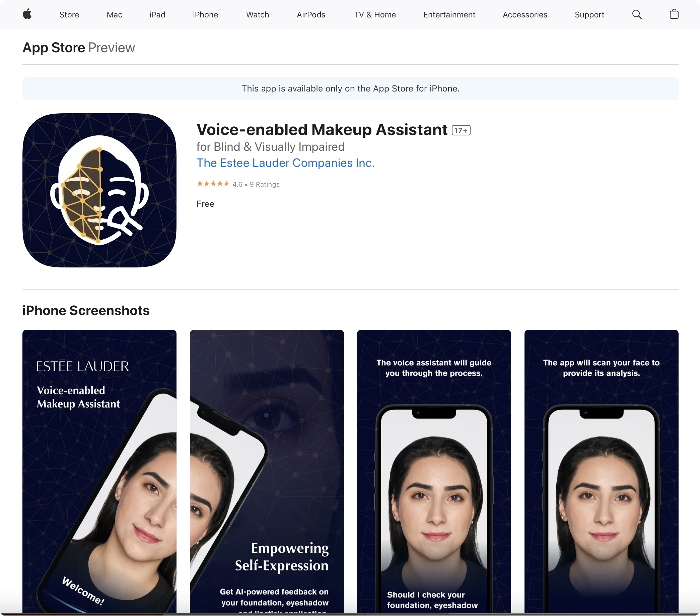Click the Makeup Assistant app icon
Screen dimensions: 700x616
click(x=99, y=190)
